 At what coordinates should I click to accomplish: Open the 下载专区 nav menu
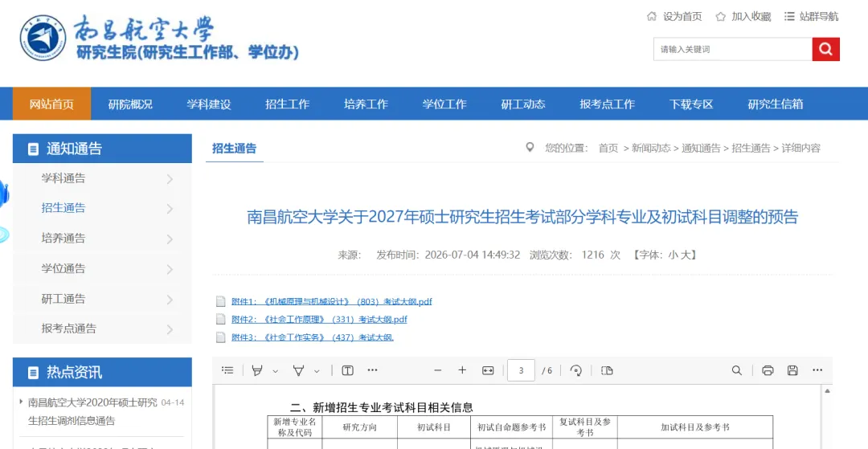[x=691, y=104]
